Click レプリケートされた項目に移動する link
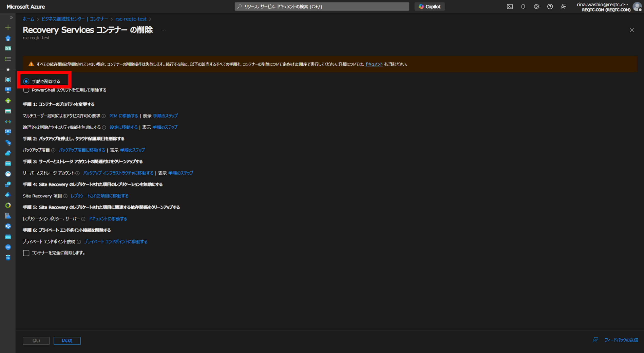 pos(100,196)
